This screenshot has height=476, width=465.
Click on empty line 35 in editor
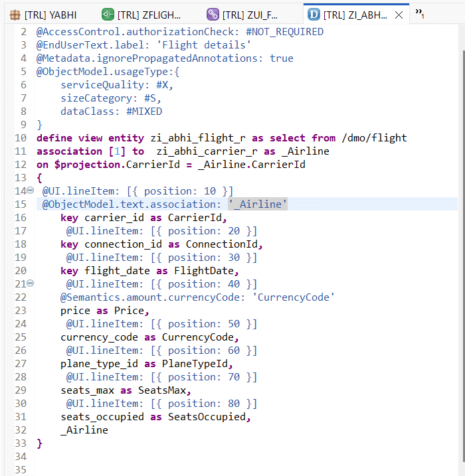[x=199, y=470]
